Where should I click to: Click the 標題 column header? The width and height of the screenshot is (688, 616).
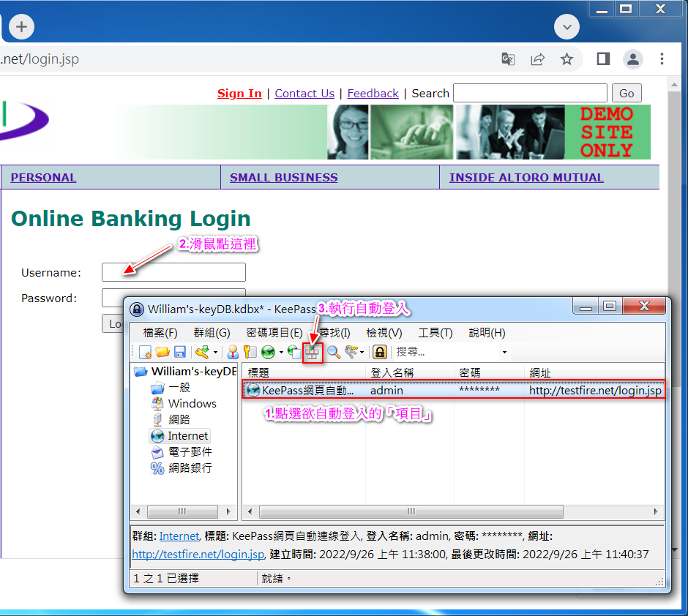click(x=304, y=372)
